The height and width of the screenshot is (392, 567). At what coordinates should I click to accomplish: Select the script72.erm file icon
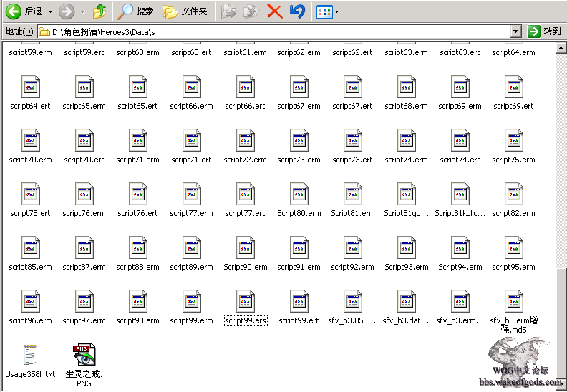(x=245, y=140)
